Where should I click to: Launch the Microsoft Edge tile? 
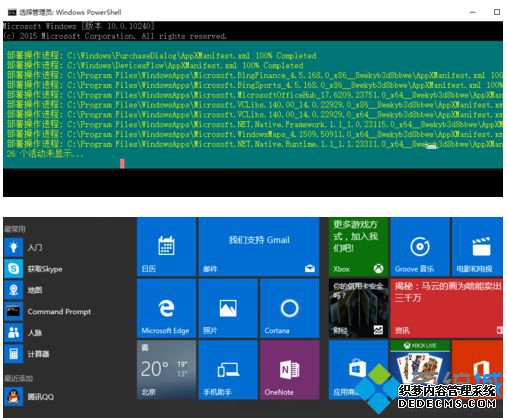[x=166, y=308]
